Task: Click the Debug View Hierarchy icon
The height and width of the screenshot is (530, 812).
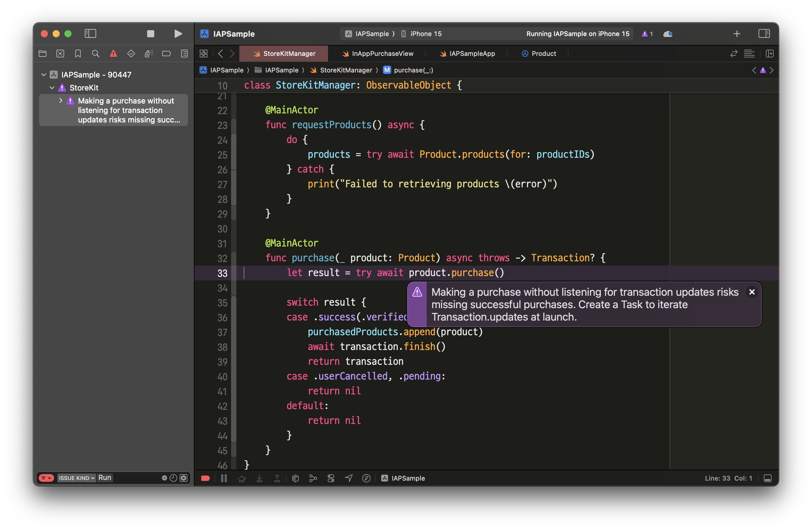Action: [295, 478]
